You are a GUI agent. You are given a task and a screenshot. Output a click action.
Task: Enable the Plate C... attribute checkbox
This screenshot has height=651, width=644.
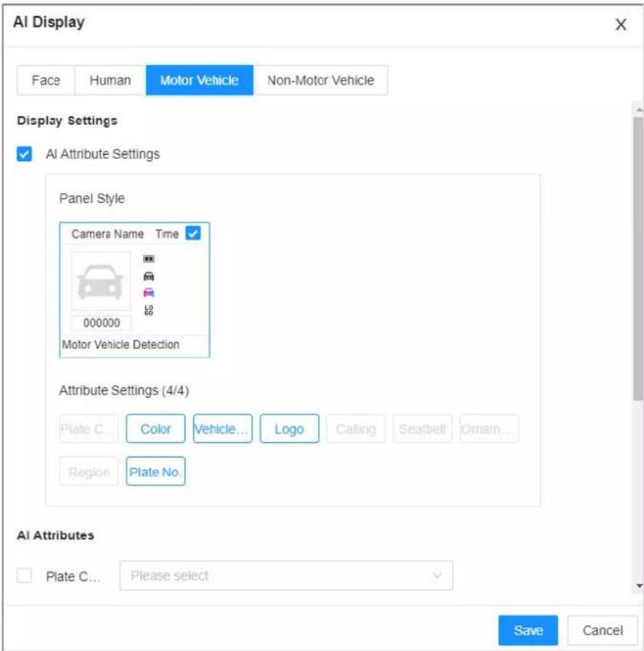24,576
